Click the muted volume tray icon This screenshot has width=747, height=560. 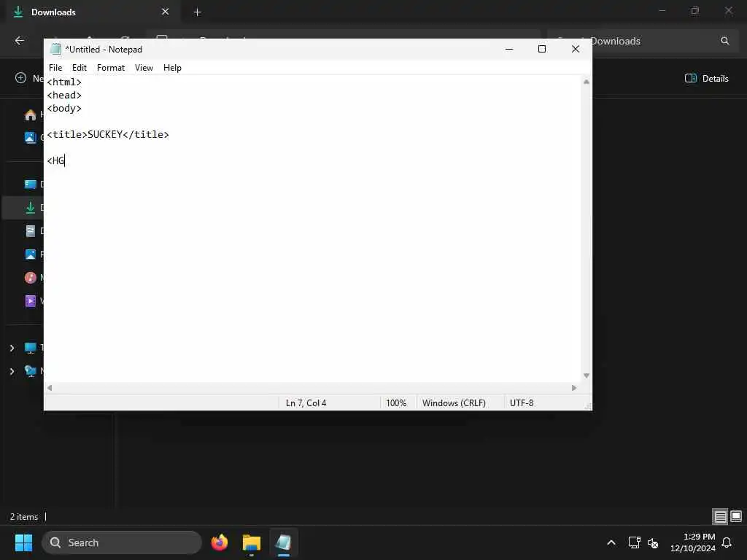coord(653,542)
